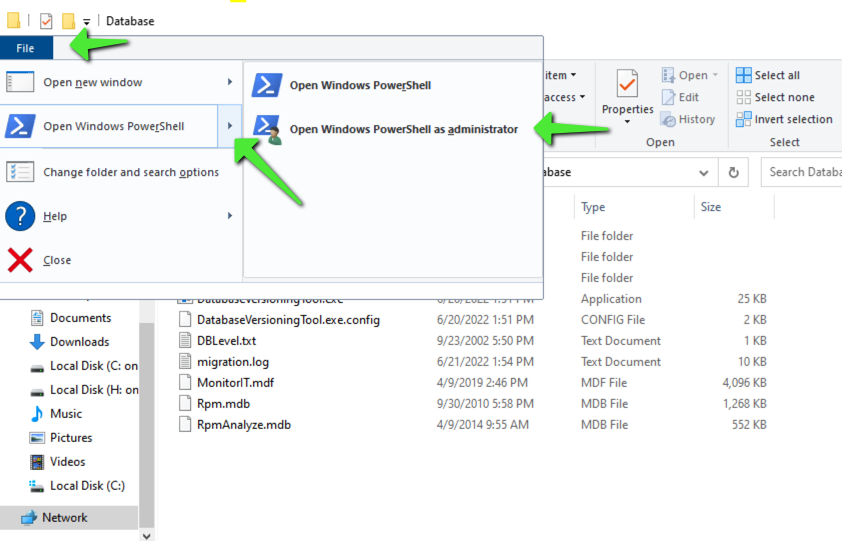Open the Help menu entry
The height and width of the screenshot is (541, 842).
(x=121, y=216)
